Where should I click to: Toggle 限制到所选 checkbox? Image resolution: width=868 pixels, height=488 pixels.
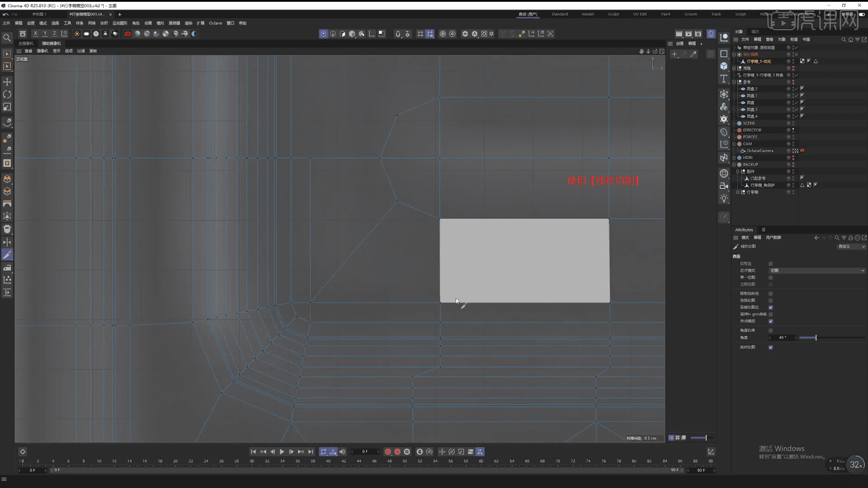point(771,294)
